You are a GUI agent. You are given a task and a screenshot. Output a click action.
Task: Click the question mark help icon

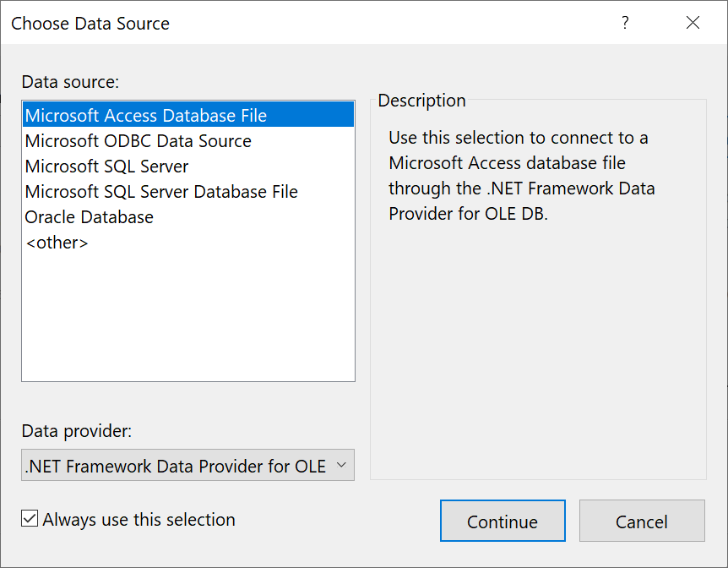pos(625,22)
